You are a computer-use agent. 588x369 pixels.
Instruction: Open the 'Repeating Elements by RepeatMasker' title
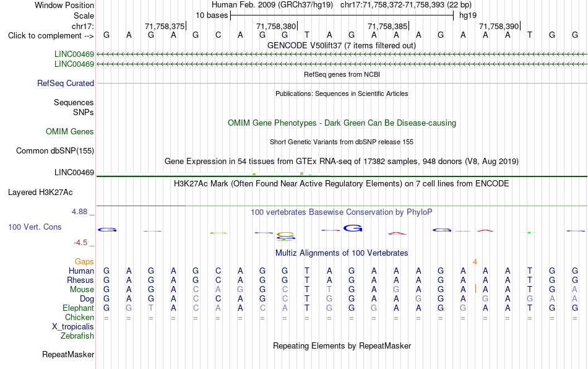[x=342, y=345]
